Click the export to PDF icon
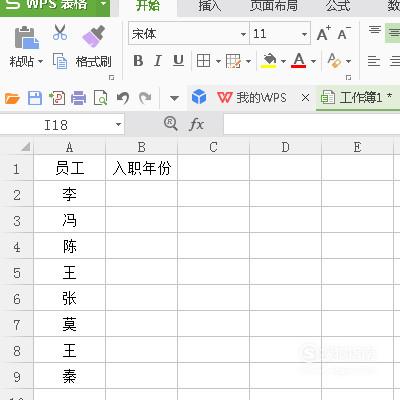Viewport: 400px width, 400px height. (57, 98)
